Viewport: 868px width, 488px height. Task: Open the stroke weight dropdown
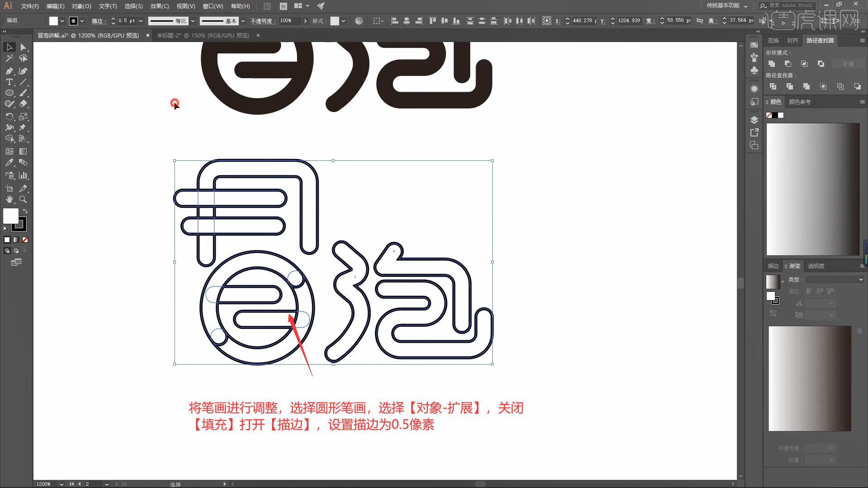coord(141,21)
